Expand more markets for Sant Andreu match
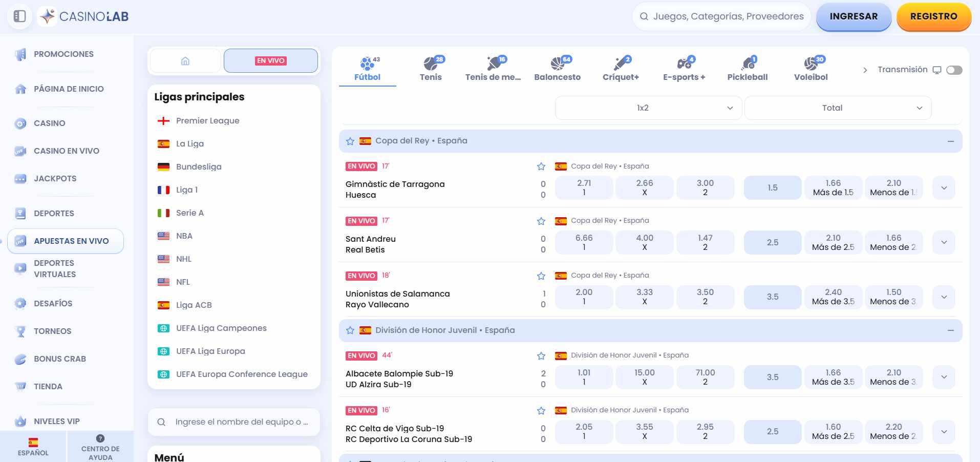The image size is (980, 462). [x=944, y=242]
